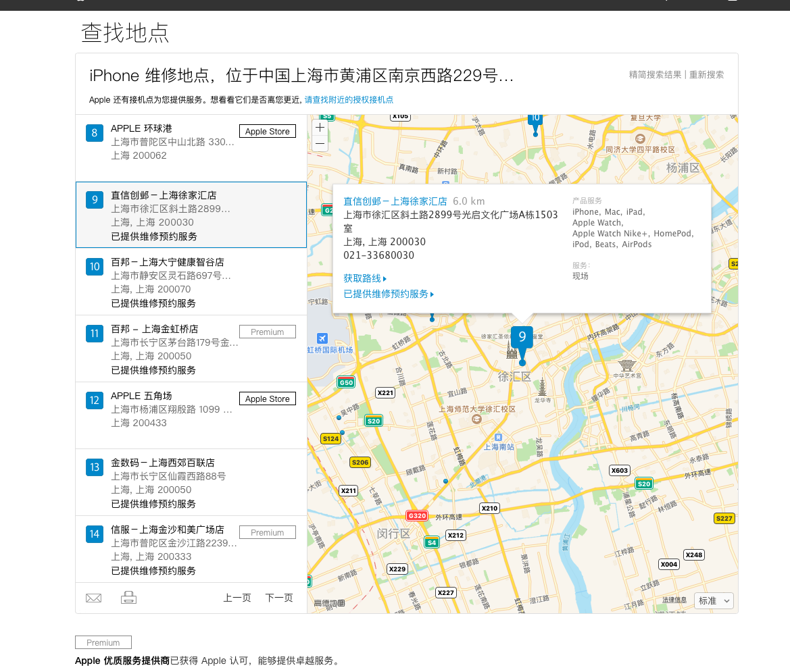Select APPLE 五角场 store entry
Screen dimensions: 790x672
tap(141, 396)
